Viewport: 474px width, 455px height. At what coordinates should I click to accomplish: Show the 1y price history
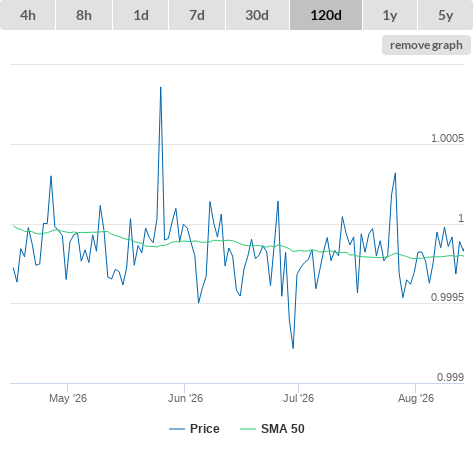click(x=390, y=15)
